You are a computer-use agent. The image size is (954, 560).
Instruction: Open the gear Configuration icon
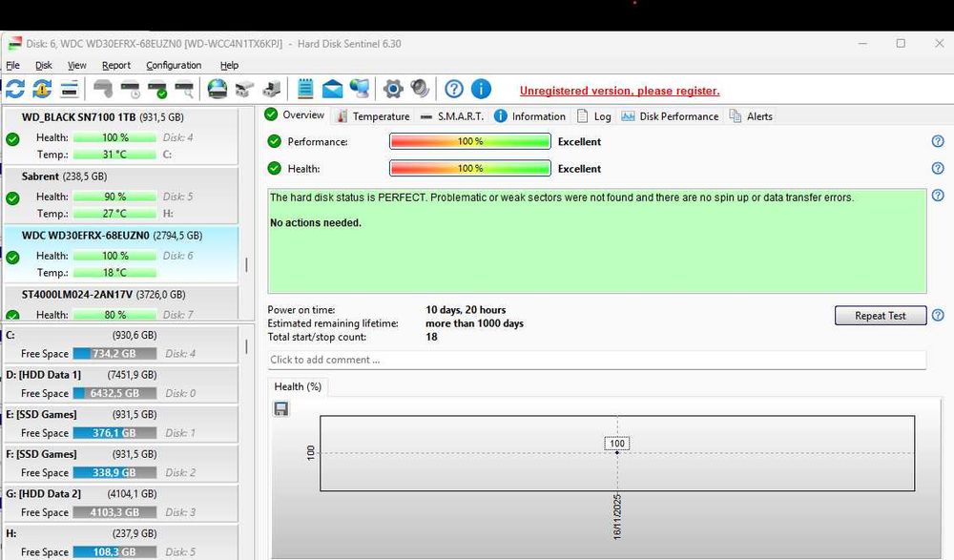click(x=393, y=89)
